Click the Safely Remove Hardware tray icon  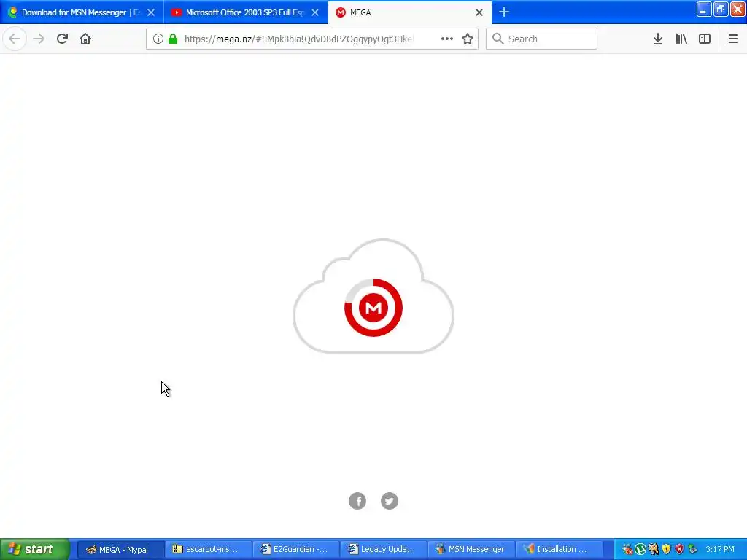[x=693, y=549]
